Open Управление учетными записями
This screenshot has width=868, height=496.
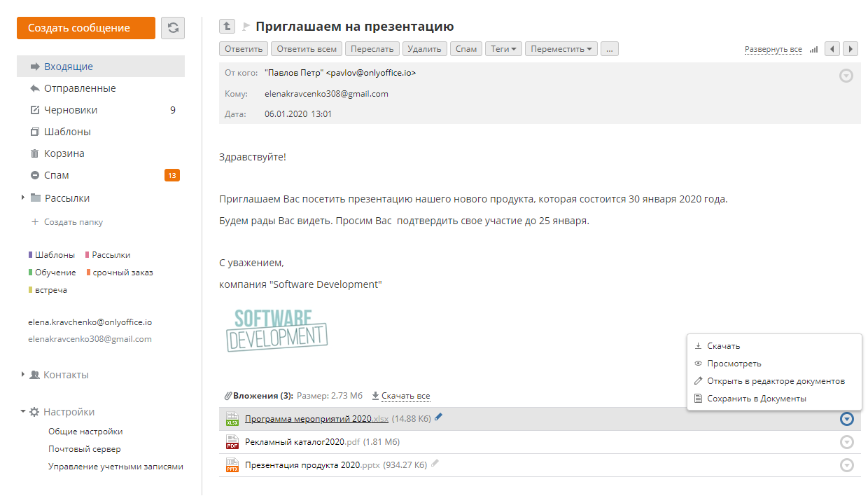click(115, 467)
